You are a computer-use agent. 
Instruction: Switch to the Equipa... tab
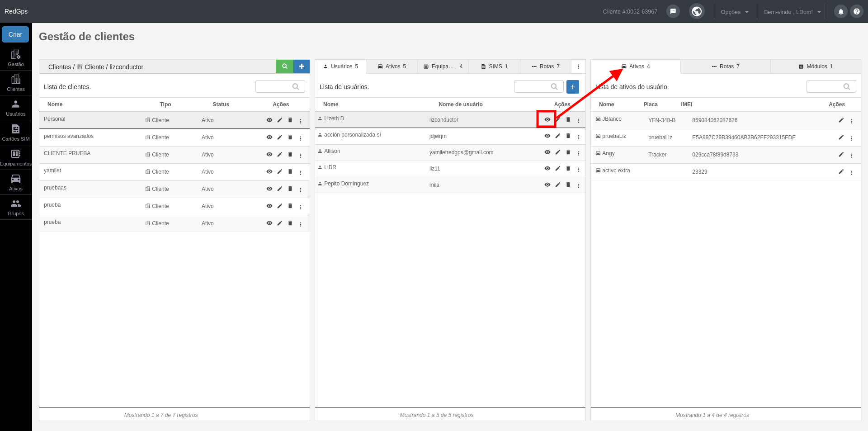click(x=443, y=66)
